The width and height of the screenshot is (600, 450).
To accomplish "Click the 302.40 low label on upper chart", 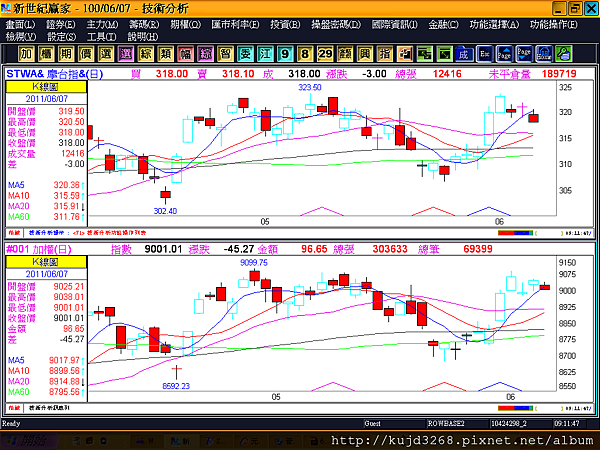I will click(165, 211).
